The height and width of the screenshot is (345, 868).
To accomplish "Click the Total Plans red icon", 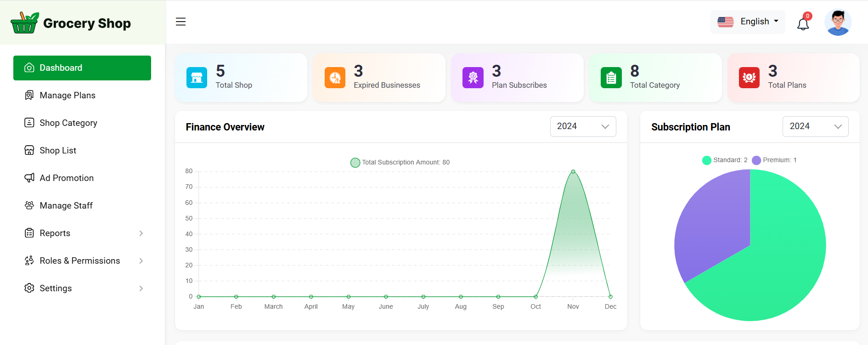I will [749, 78].
